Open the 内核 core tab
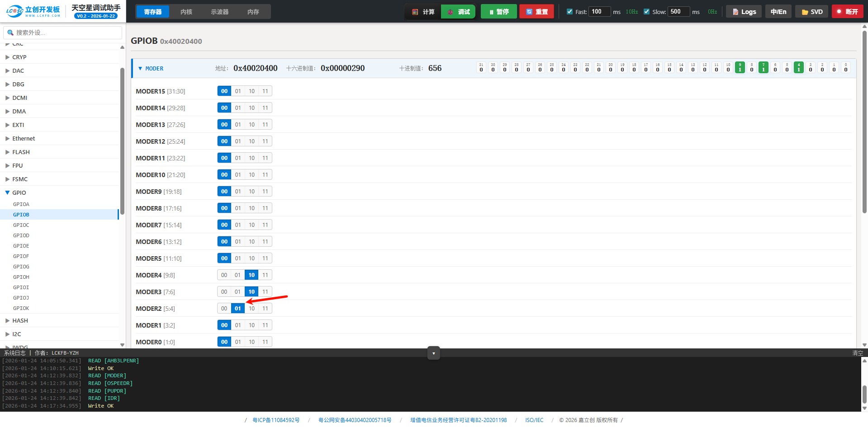868x427 pixels. (x=186, y=12)
